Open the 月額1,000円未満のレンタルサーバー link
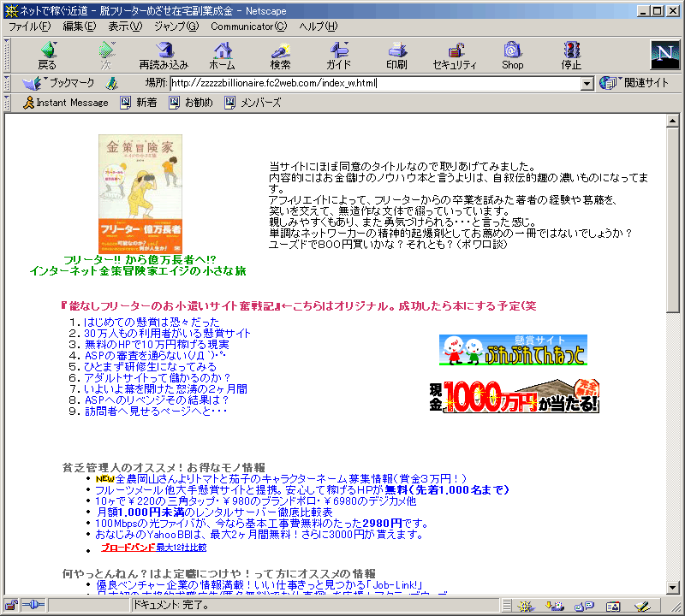 tap(215, 512)
